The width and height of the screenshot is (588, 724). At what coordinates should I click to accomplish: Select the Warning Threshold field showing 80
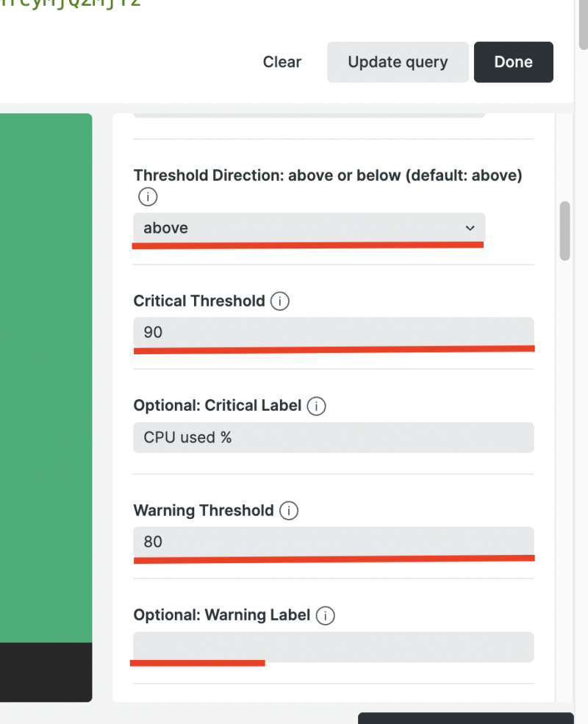pos(334,542)
